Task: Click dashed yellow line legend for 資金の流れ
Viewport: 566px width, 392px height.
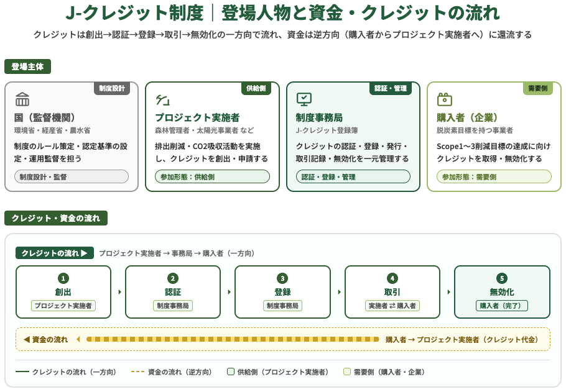Action: click(138, 371)
